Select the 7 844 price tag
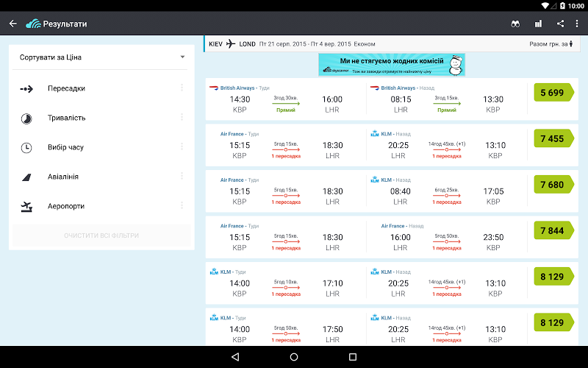Image resolution: width=588 pixels, height=368 pixels. coord(554,230)
